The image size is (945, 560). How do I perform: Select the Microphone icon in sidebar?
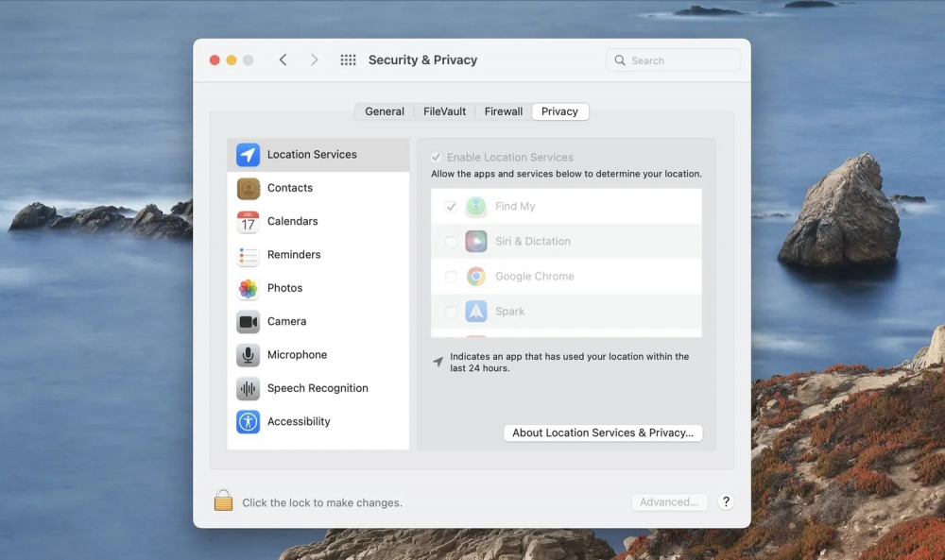click(249, 355)
